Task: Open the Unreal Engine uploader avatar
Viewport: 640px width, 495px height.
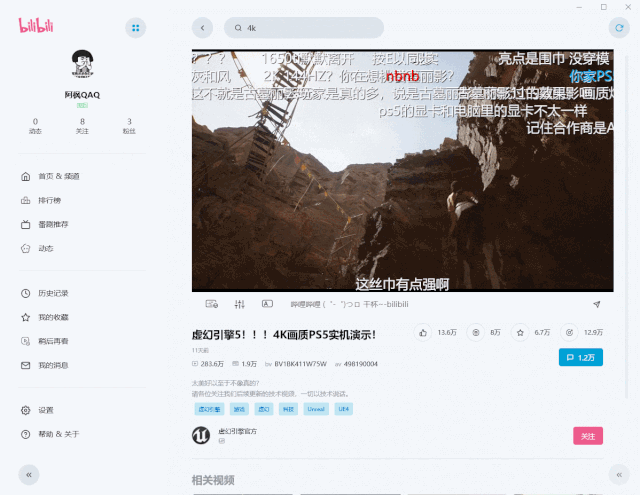Action: tap(201, 435)
